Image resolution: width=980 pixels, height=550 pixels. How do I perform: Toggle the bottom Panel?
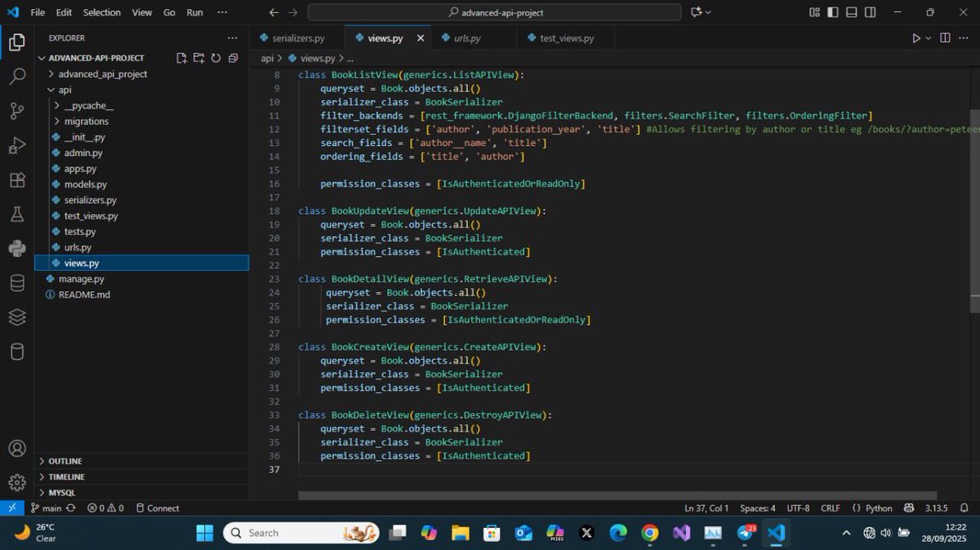851,12
